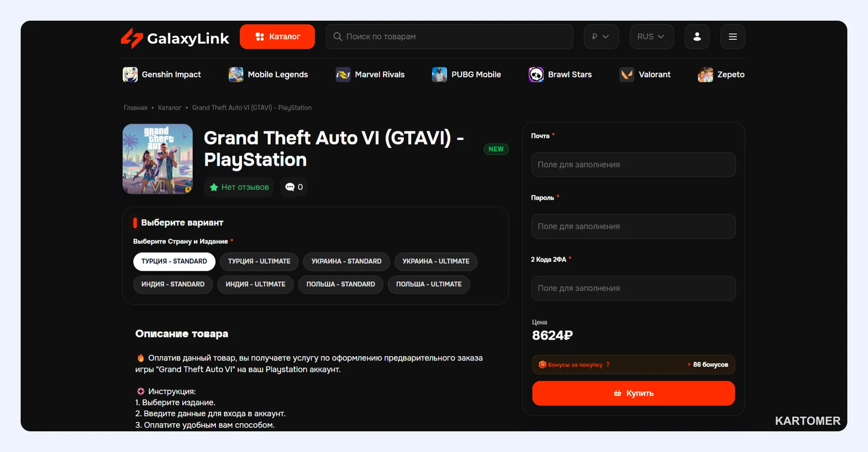This screenshot has width=868, height=452.
Task: Open the Brawl Stars game icon
Action: tap(536, 75)
